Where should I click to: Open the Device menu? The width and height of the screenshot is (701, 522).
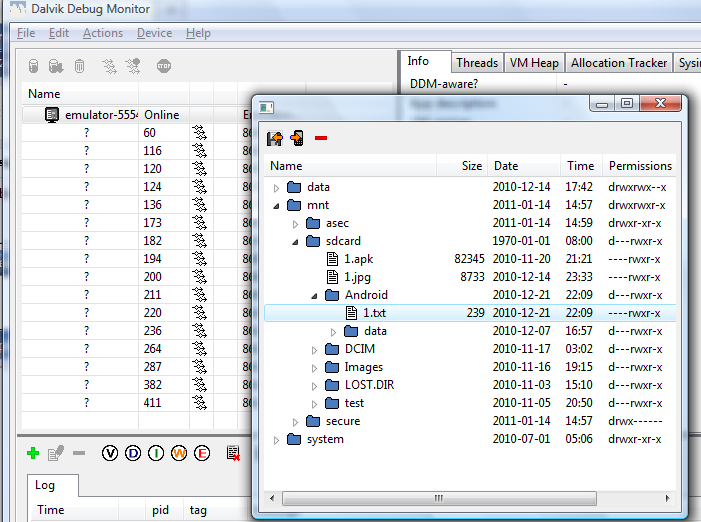154,33
